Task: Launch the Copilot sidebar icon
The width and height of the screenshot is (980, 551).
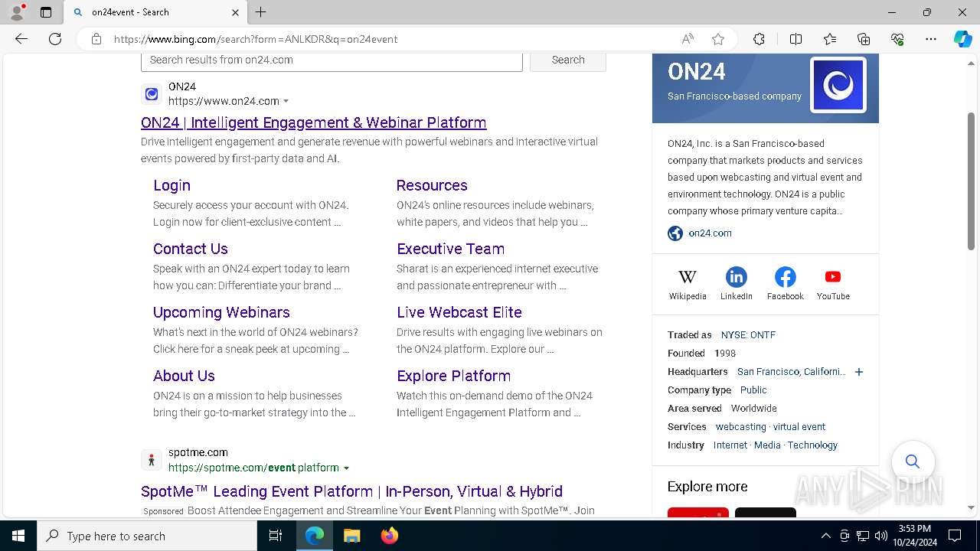Action: pos(962,39)
